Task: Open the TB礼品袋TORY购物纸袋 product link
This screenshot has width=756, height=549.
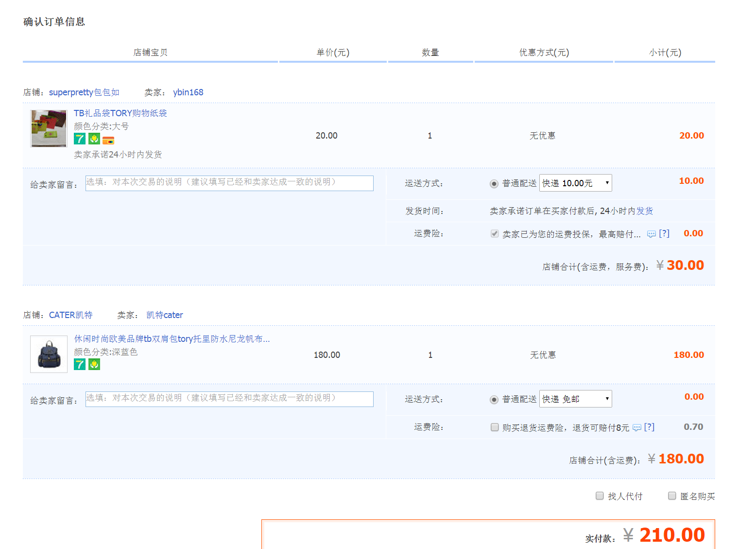Action: coord(120,113)
